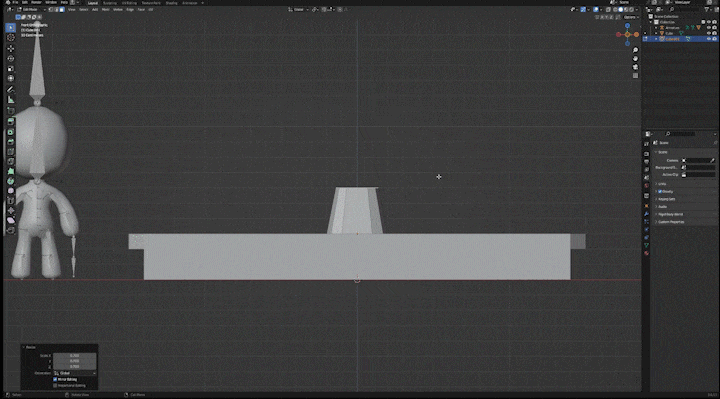Select Cube.001 in the outliner
The image size is (720, 399).
[x=673, y=39]
